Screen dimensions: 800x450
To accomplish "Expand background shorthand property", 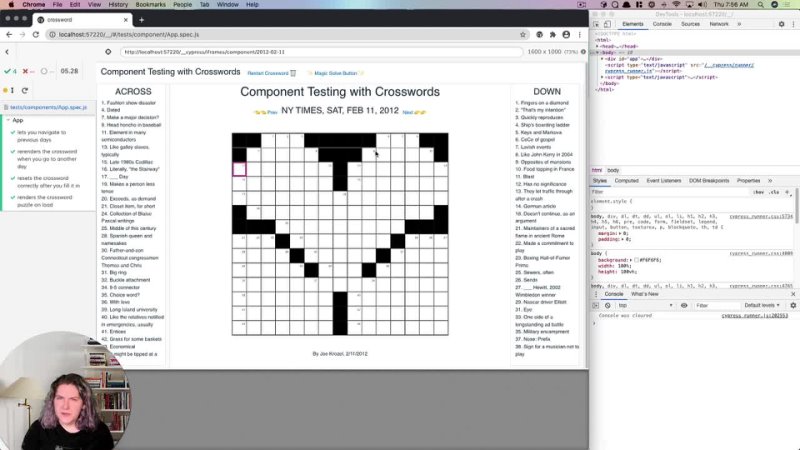I will (631, 260).
